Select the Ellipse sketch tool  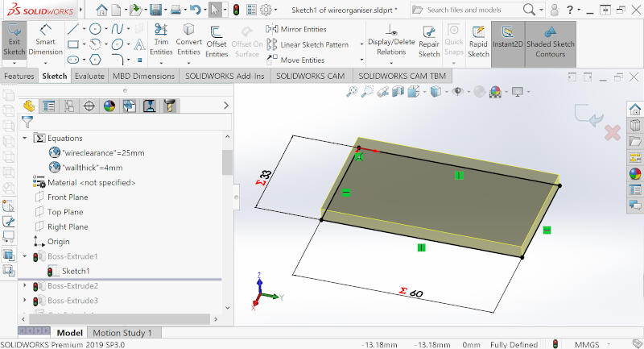click(118, 44)
